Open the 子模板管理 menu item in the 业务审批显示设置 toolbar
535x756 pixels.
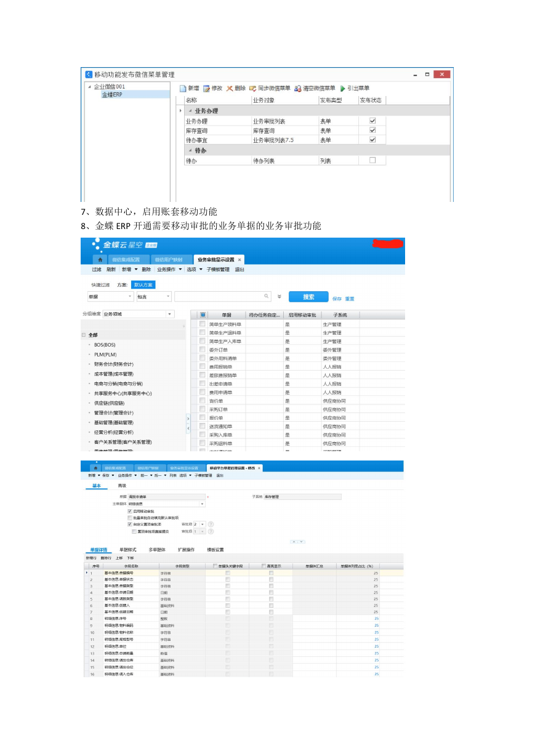tap(217, 269)
